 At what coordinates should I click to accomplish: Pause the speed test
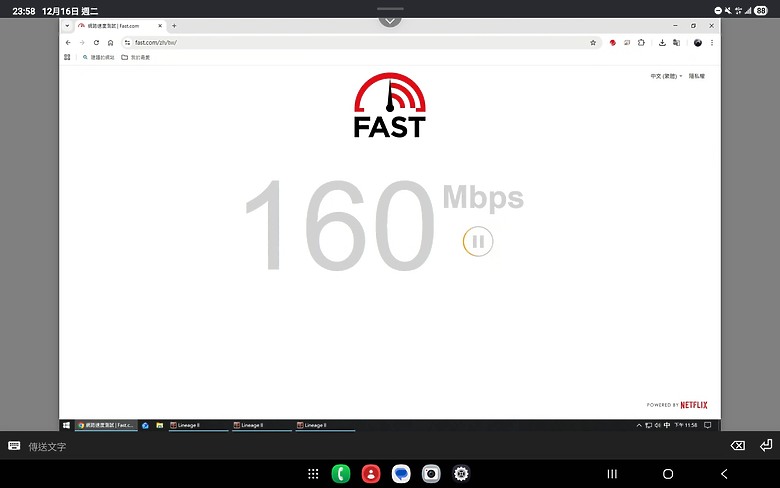click(x=478, y=241)
